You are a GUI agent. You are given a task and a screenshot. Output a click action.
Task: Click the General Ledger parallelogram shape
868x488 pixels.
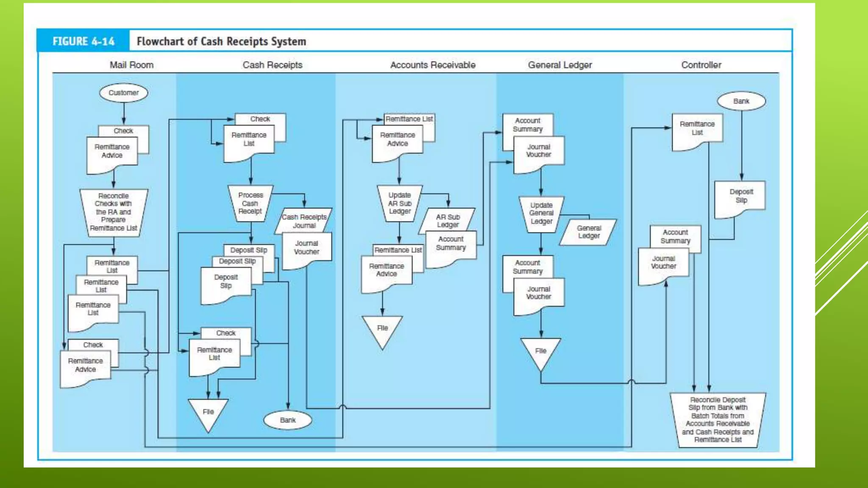click(588, 232)
